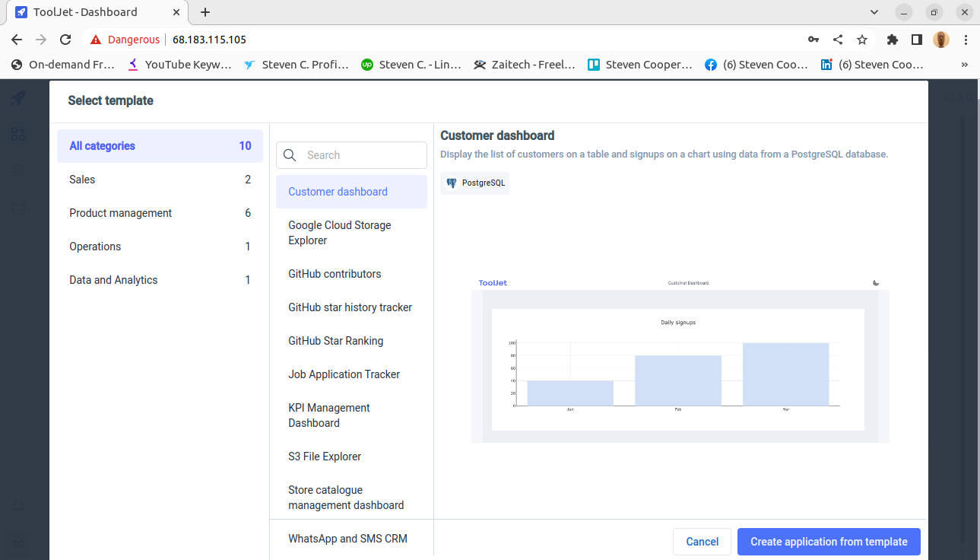
Task: Close the ToolJet - Dashboard tab
Action: pyautogui.click(x=176, y=12)
